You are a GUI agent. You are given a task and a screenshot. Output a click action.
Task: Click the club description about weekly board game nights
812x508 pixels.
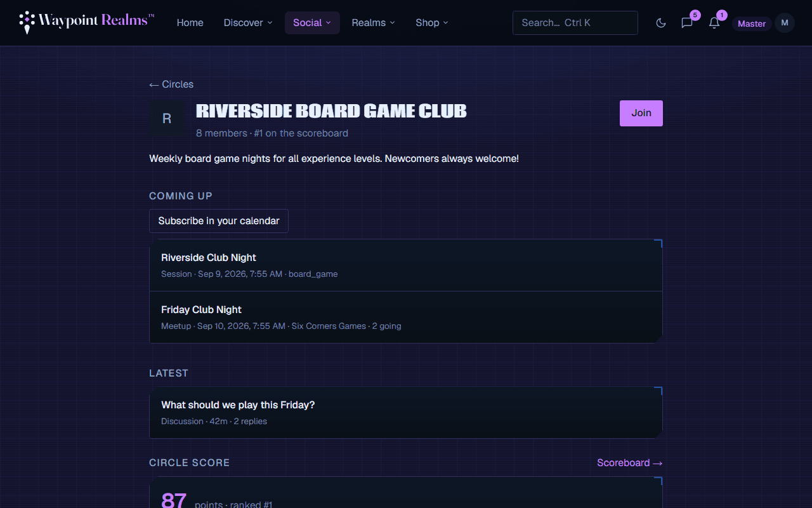(334, 159)
